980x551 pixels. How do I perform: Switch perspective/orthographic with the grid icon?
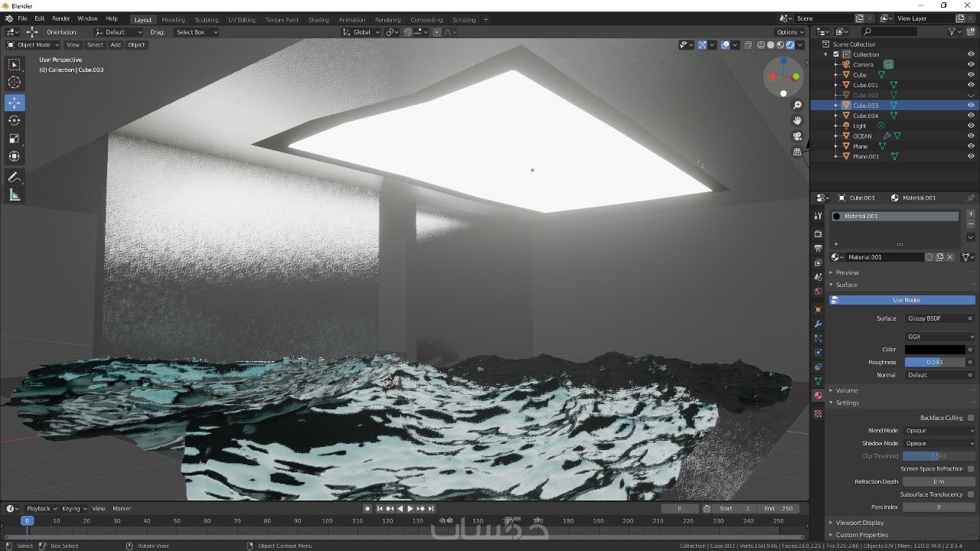797,152
